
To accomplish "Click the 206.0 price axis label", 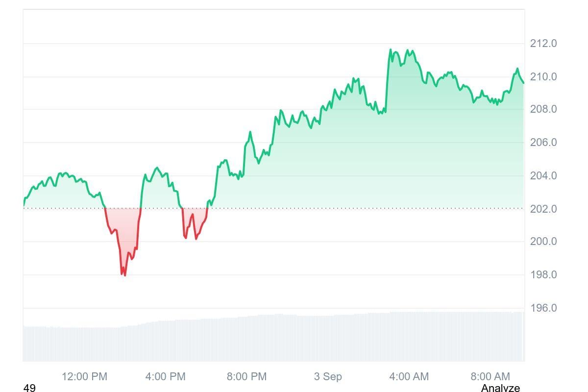I will (543, 143).
